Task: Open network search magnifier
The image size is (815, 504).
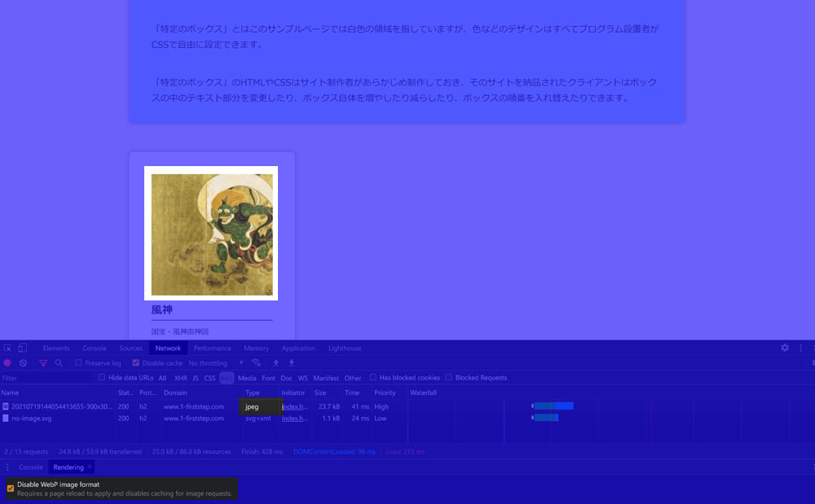Action: pos(59,363)
